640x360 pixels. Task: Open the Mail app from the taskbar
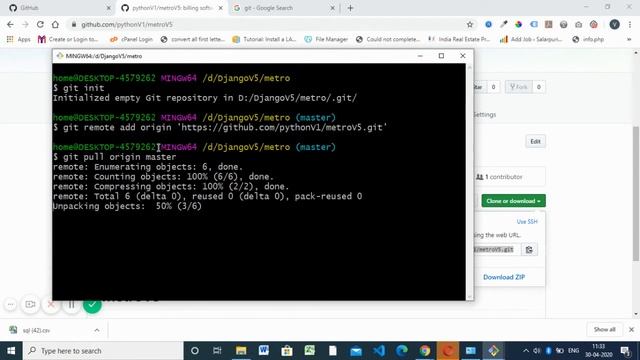click(356, 351)
